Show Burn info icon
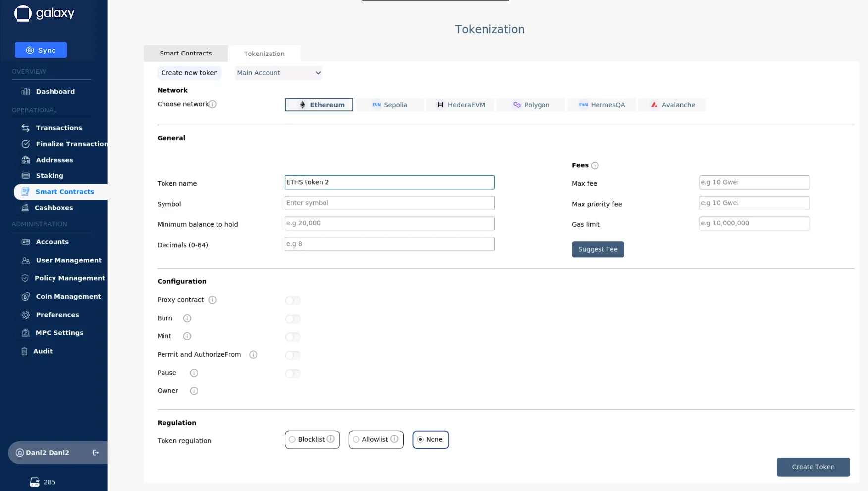Image resolution: width=868 pixels, height=491 pixels. click(187, 318)
